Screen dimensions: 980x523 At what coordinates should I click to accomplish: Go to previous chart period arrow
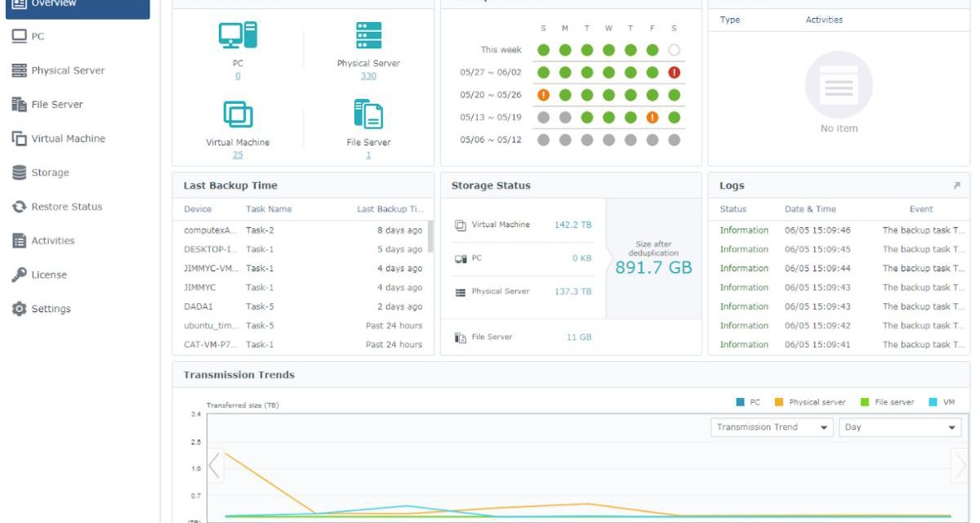pos(215,465)
